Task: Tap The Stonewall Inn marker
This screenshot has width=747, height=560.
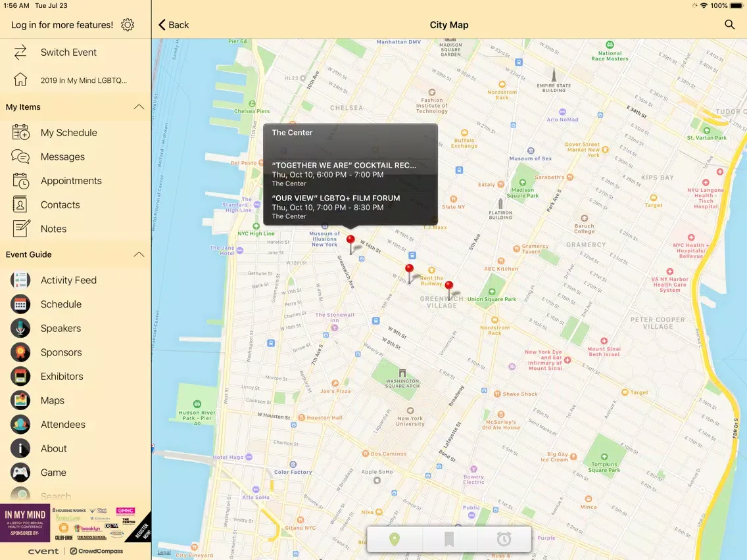Action: tap(335, 328)
